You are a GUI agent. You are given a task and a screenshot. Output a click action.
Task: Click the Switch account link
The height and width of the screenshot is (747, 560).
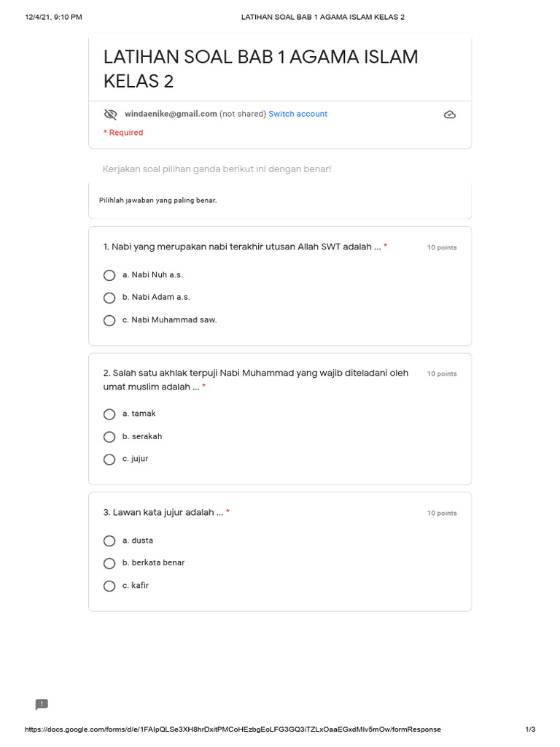click(x=297, y=114)
